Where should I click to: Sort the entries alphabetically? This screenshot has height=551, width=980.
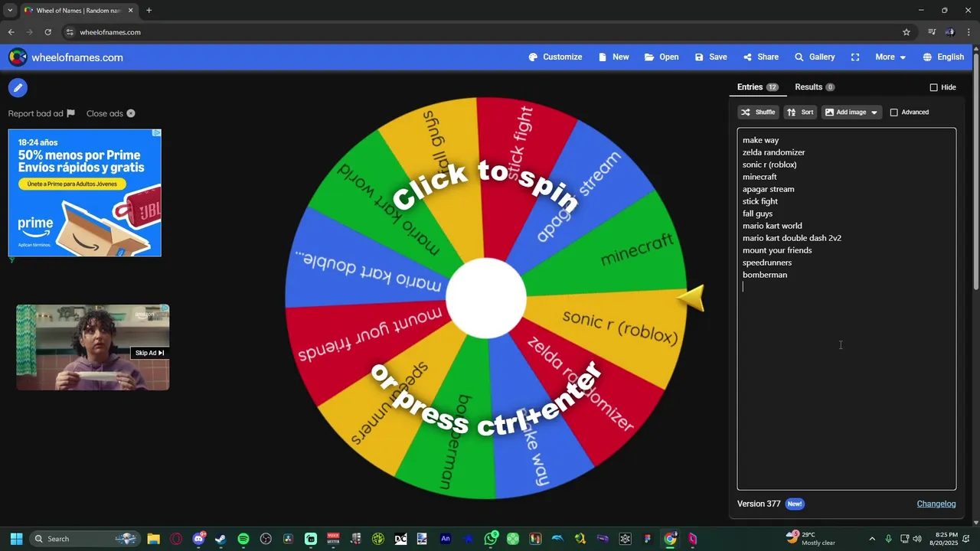pyautogui.click(x=800, y=112)
